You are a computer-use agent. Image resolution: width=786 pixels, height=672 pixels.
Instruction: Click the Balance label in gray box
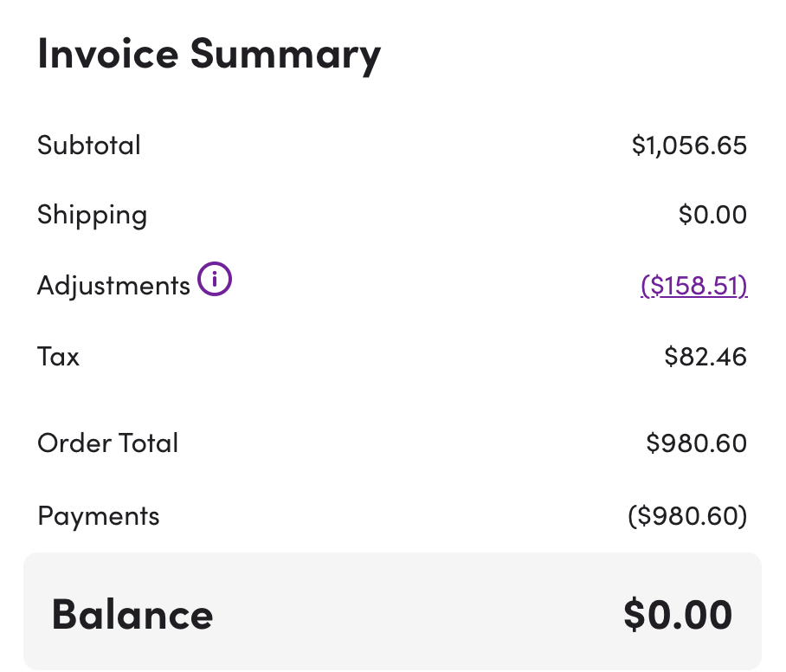point(132,614)
